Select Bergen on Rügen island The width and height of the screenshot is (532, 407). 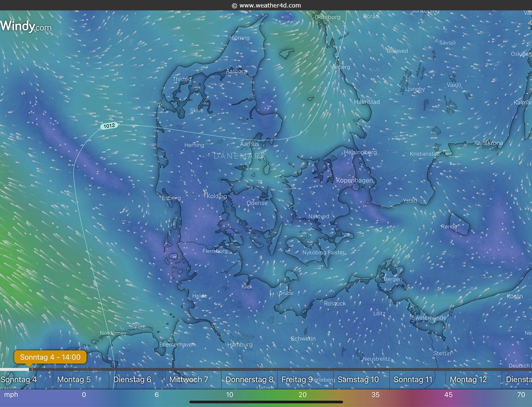(392, 279)
